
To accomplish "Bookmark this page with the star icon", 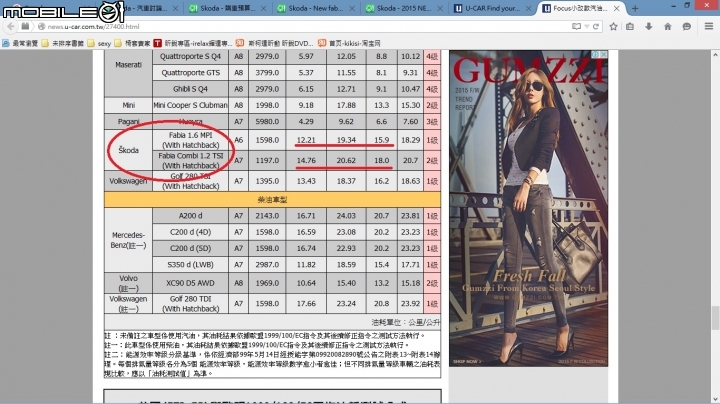I will tap(613, 27).
